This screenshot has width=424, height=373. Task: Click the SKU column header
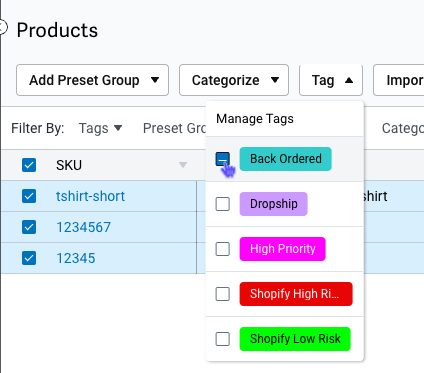click(69, 165)
